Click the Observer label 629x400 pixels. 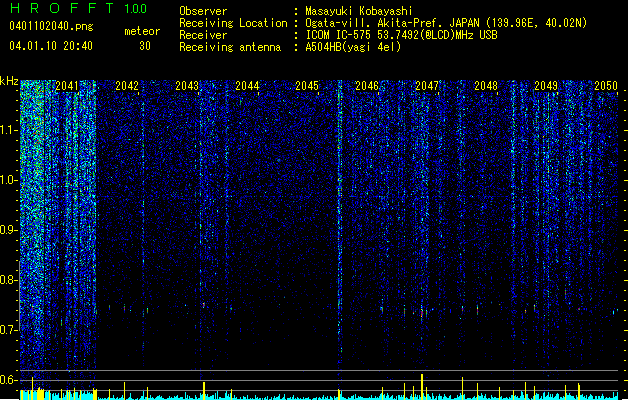[203, 11]
